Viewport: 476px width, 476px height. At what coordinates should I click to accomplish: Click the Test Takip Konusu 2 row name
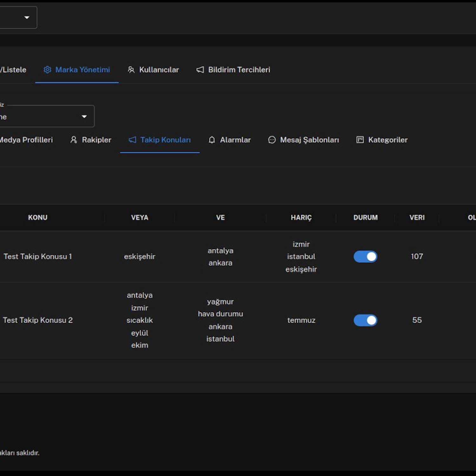38,320
